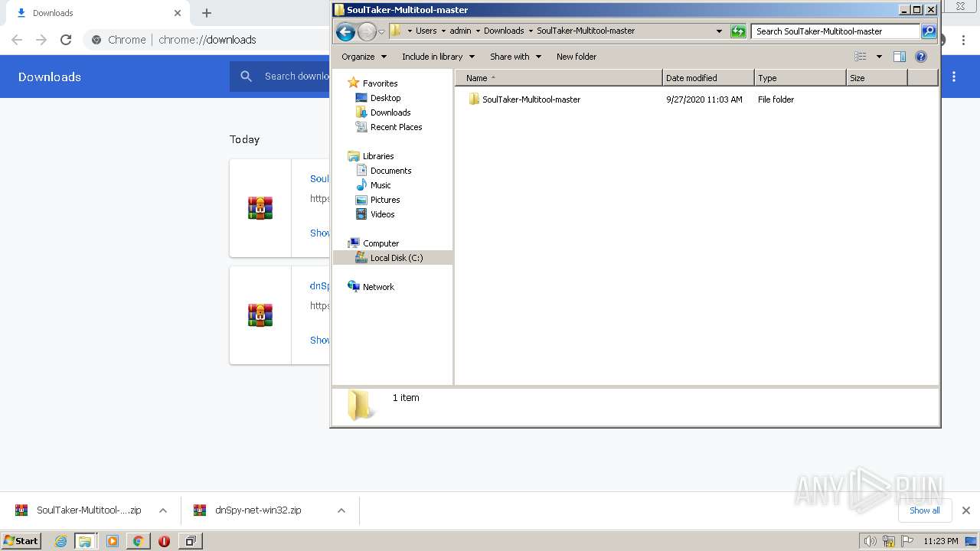Click the Explorer Help question mark icon
This screenshot has width=980, height=551.
point(921,57)
